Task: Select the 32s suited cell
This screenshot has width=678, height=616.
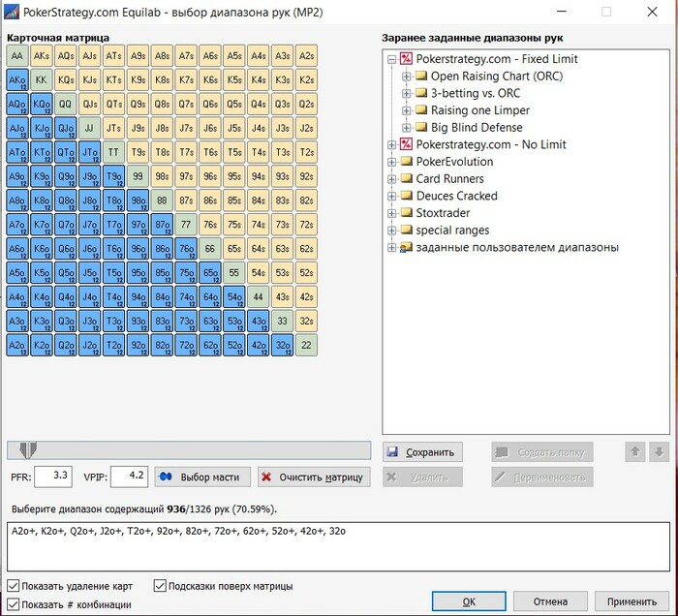Action: click(307, 322)
